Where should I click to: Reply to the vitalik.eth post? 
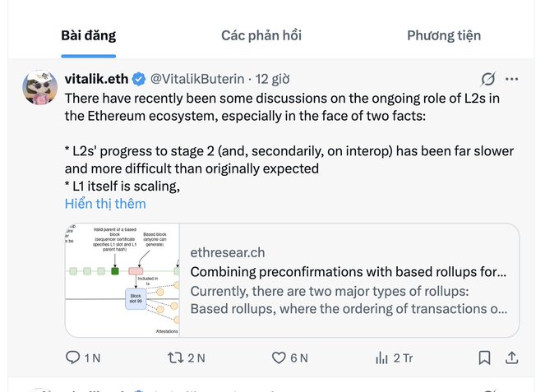click(73, 357)
